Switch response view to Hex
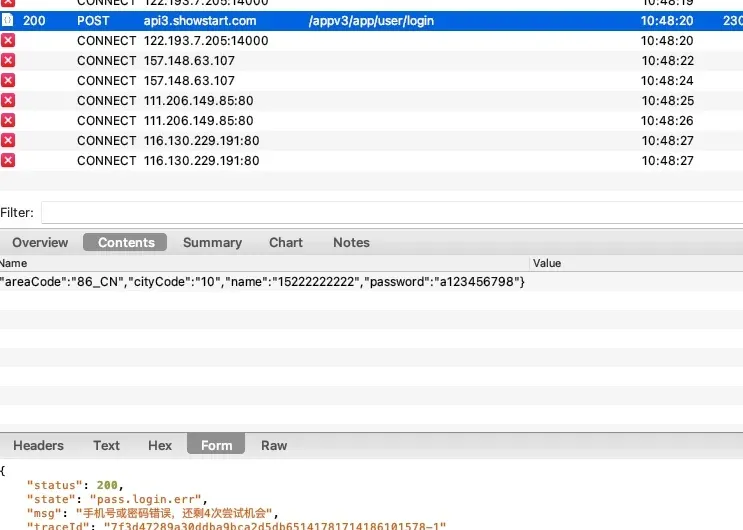 [160, 445]
